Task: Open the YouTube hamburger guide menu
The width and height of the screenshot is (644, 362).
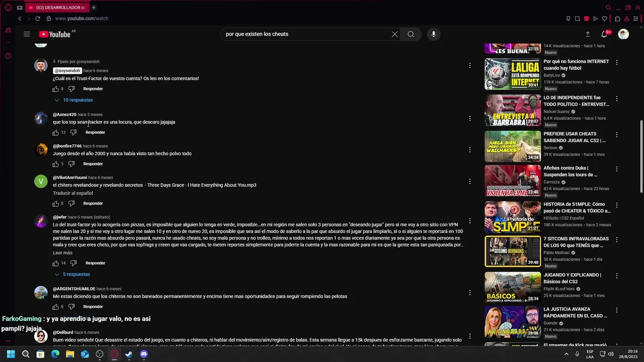Action: 27,34
